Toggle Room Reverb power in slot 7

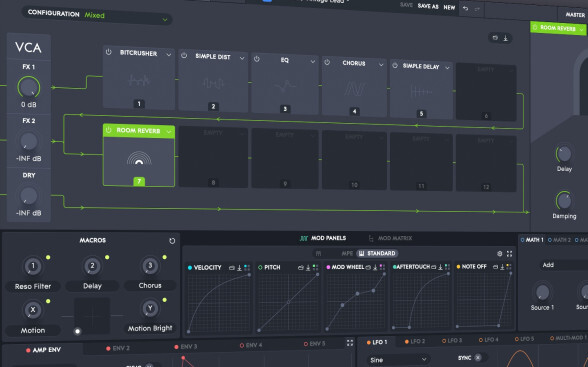tap(108, 130)
